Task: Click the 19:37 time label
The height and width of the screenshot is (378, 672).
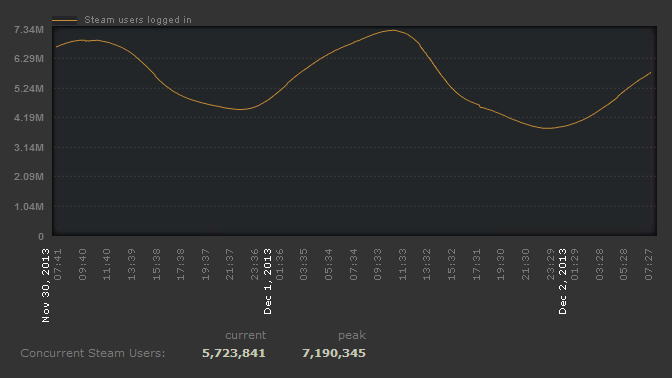Action: point(206,264)
